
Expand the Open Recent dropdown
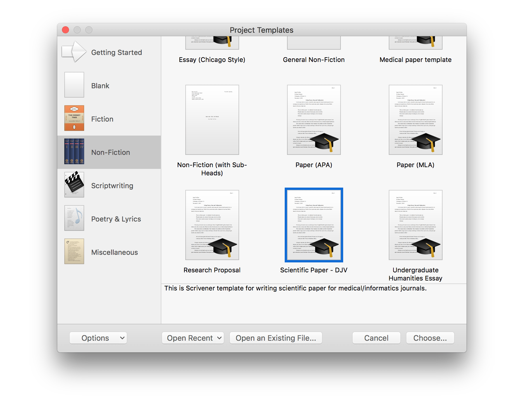click(x=193, y=338)
